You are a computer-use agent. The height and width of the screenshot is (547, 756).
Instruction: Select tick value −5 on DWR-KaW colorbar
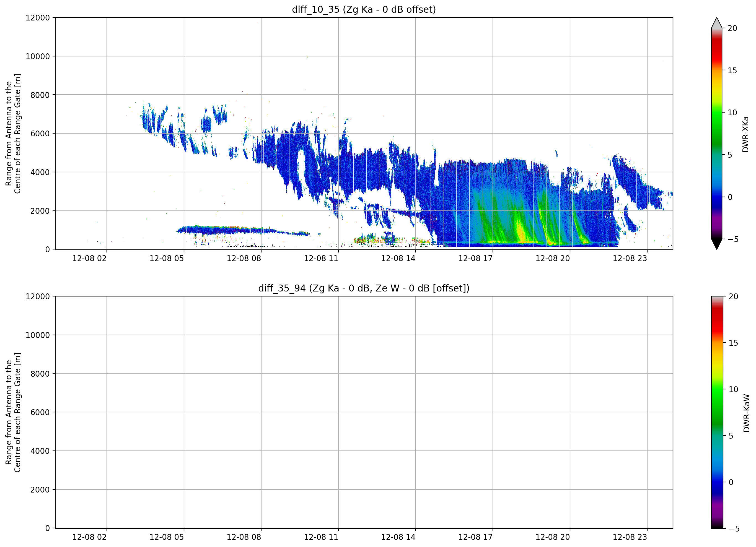734,529
